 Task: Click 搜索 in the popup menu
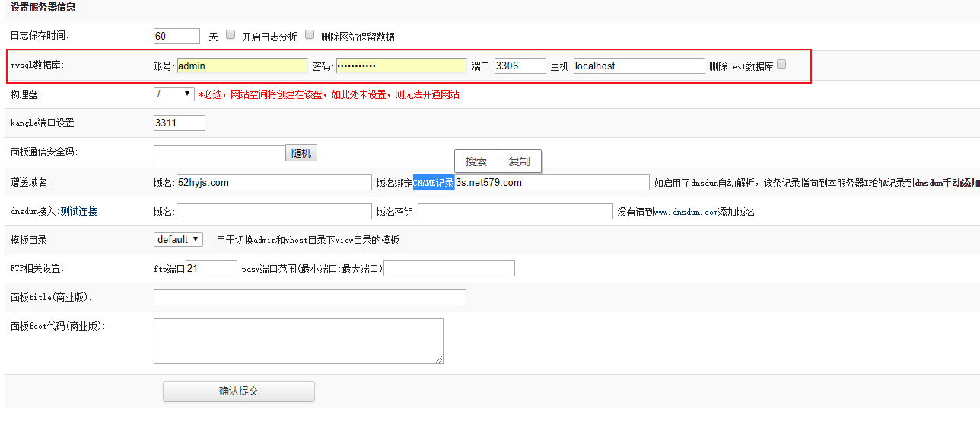476,161
